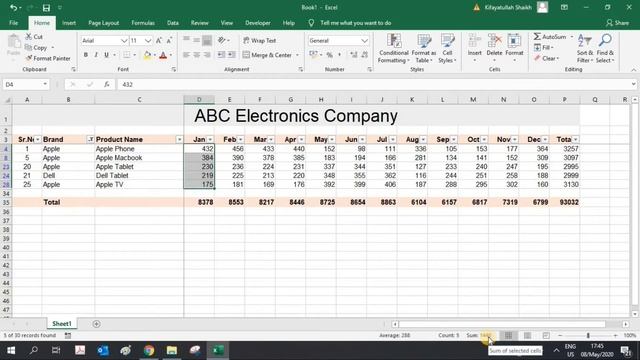The width and height of the screenshot is (640, 360).
Task: Switch to Formulas tab
Action: point(143,23)
